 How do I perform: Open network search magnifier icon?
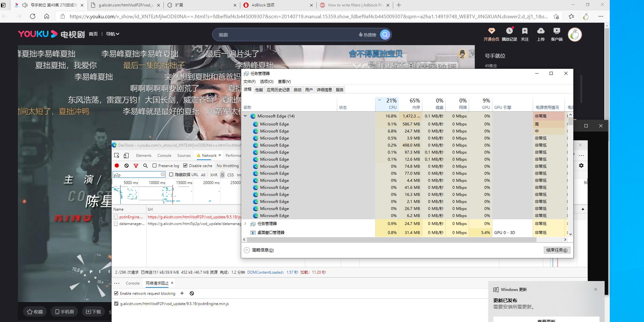click(146, 165)
